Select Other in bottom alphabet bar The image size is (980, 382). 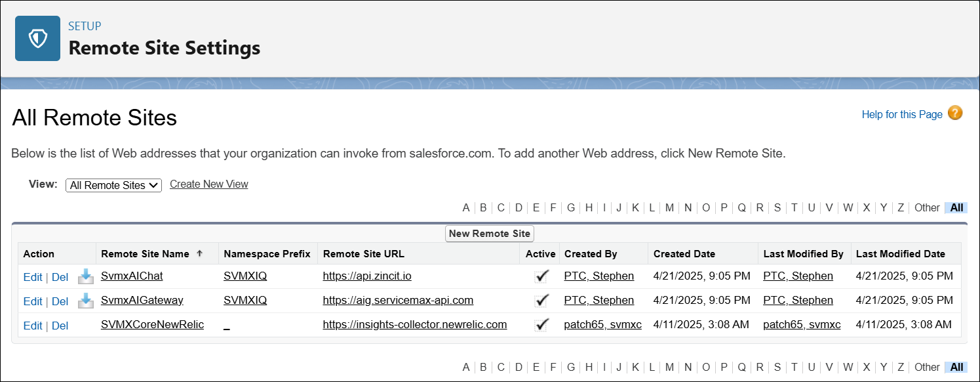point(927,367)
